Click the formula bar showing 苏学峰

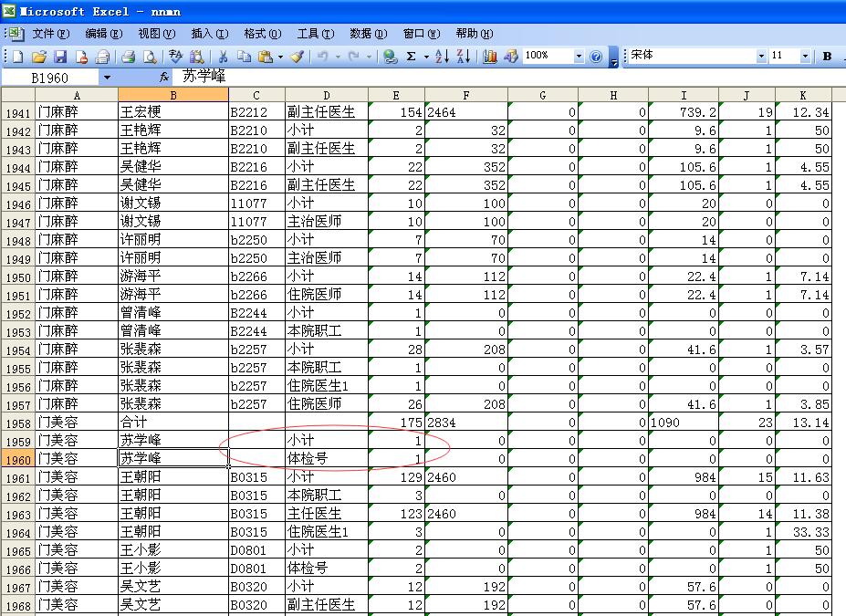point(507,78)
